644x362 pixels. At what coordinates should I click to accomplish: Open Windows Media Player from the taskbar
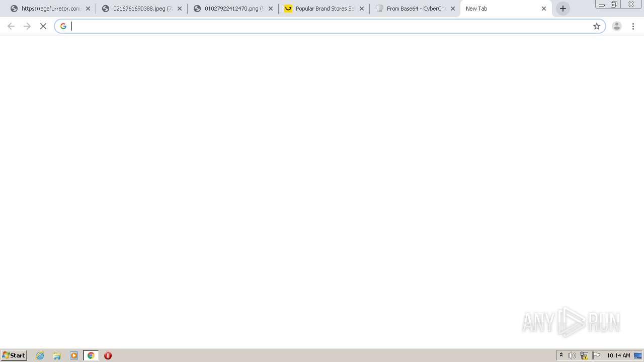pyautogui.click(x=74, y=355)
